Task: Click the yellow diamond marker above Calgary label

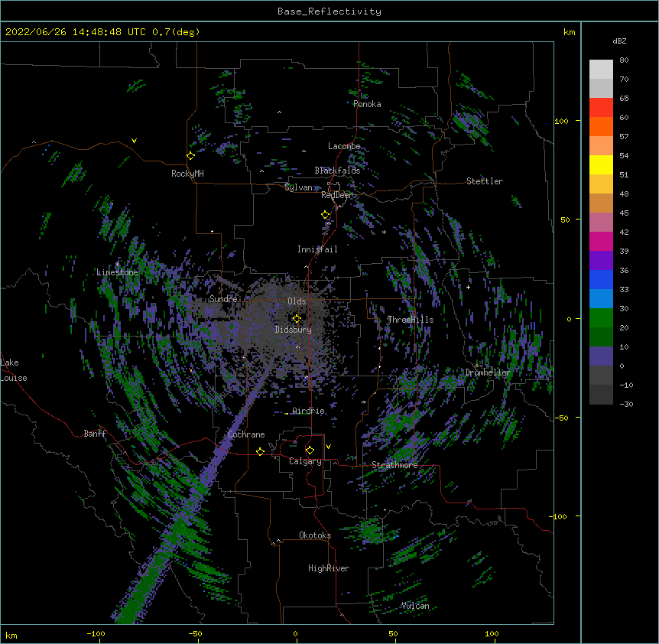Action: point(310,450)
